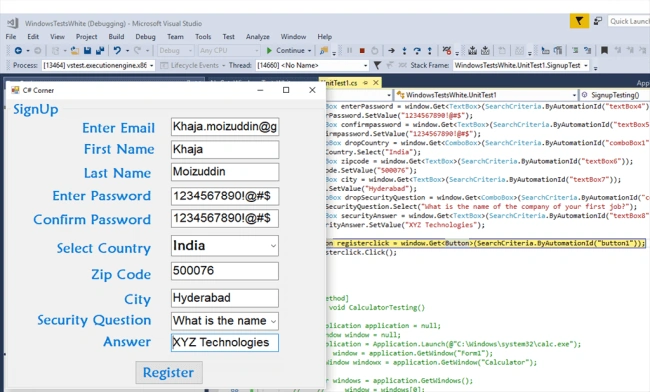Click the bookmark icon in the toolbar

coord(604,51)
